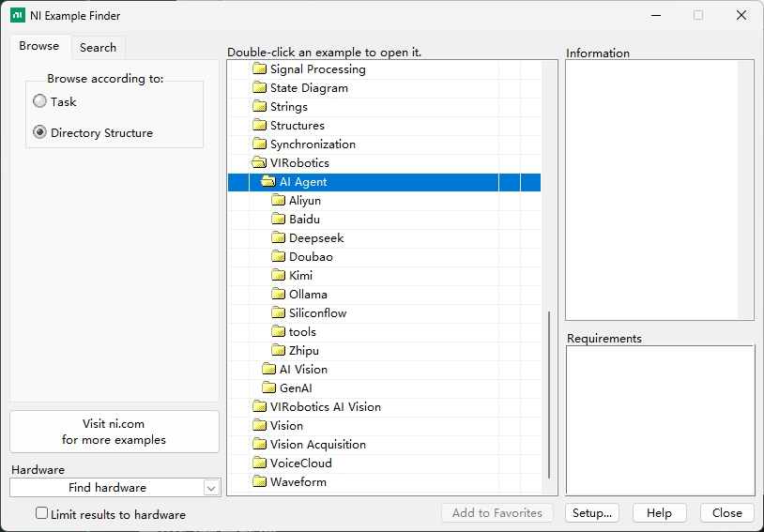Select the Task radio button
764x532 pixels.
pyautogui.click(x=39, y=102)
